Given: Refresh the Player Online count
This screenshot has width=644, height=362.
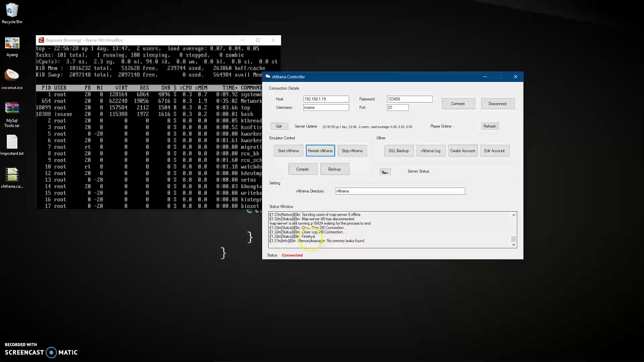Looking at the screenshot, I should pyautogui.click(x=490, y=126).
